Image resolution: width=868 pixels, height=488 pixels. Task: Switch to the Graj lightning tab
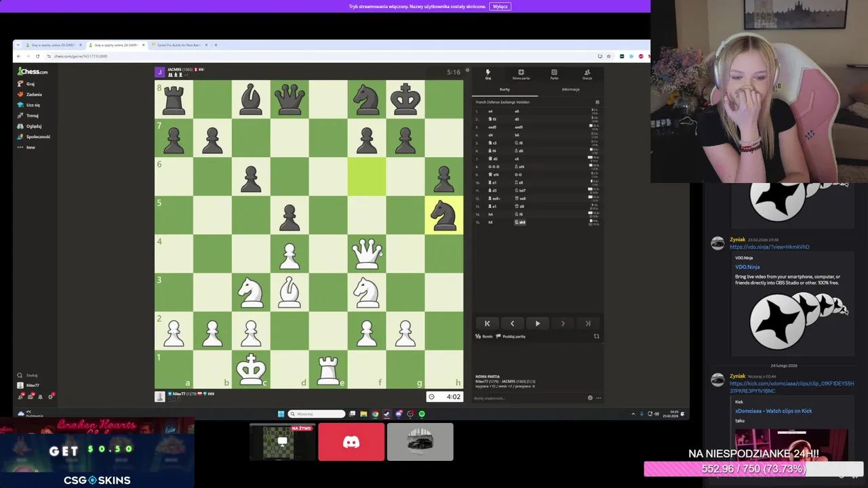[x=488, y=74]
